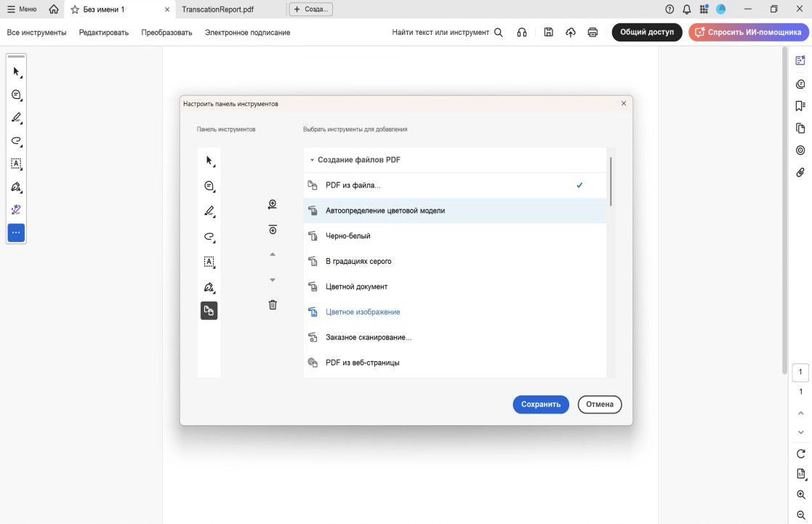Select Заказное сканирование... tool row
Screen dimensions: 812x524
pos(454,338)
